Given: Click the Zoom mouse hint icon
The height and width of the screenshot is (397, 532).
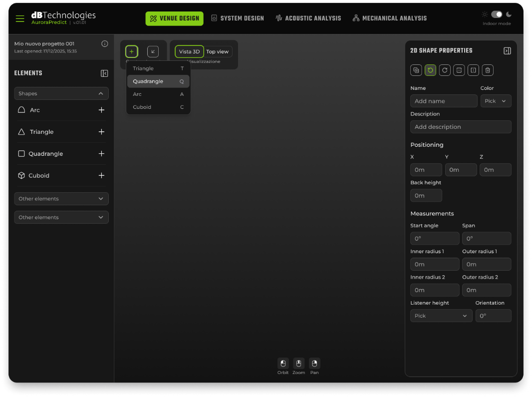Looking at the screenshot, I should click(298, 364).
